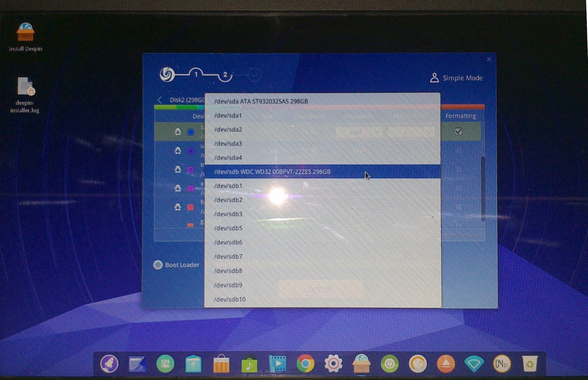Open the gear settings icon in dock
The image size is (588, 380).
(333, 364)
